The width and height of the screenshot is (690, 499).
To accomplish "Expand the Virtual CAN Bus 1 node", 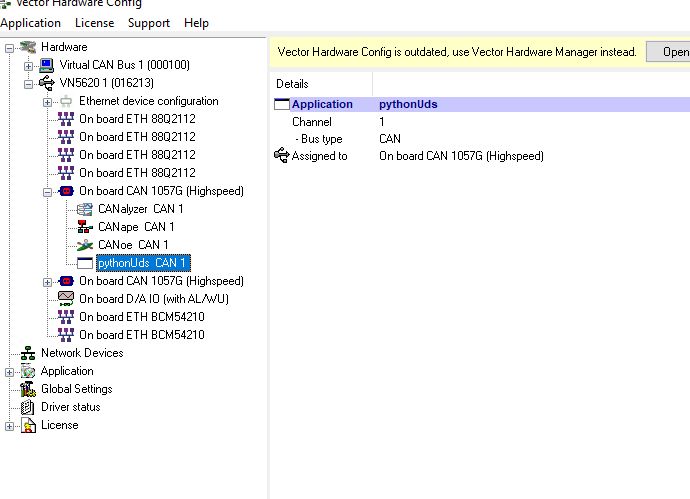I will (x=29, y=66).
